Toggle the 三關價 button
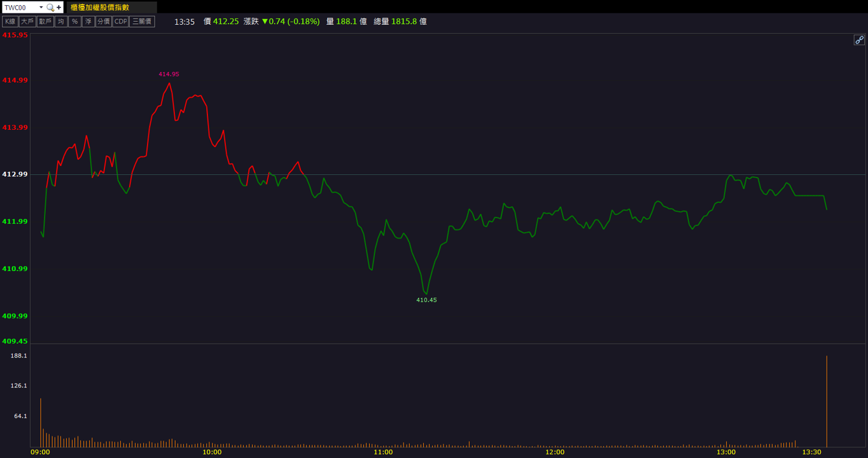This screenshot has height=458, width=868. coord(143,22)
